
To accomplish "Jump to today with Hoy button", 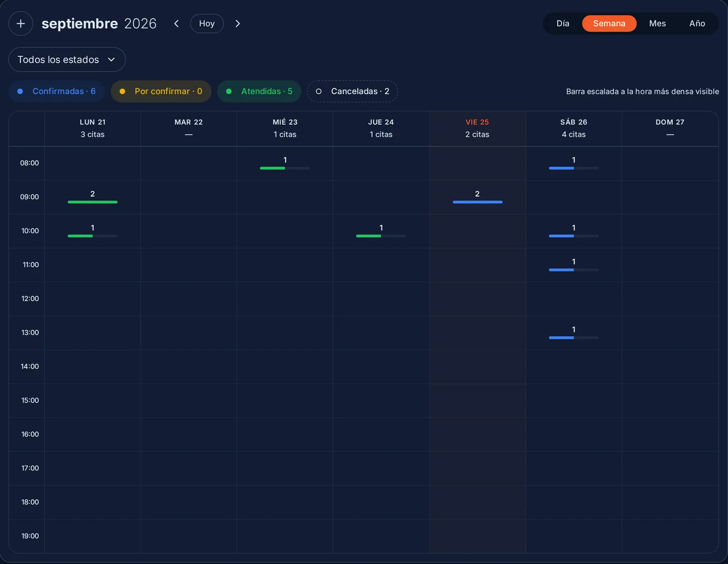I will (x=207, y=23).
